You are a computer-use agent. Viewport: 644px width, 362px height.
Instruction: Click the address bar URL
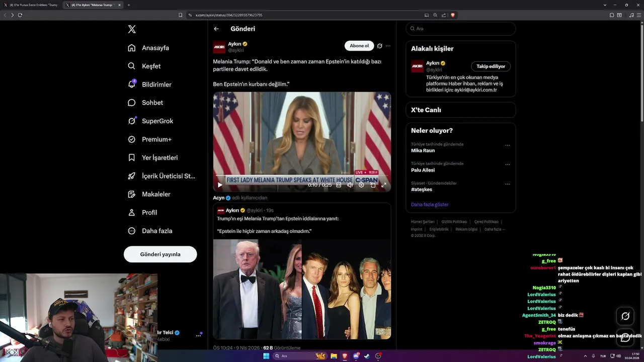click(x=229, y=15)
